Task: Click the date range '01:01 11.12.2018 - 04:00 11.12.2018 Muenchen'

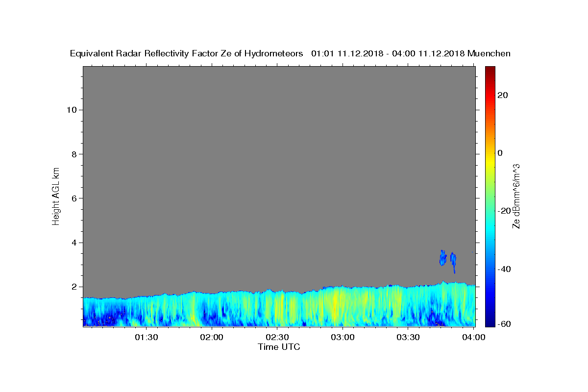Action: (411, 54)
